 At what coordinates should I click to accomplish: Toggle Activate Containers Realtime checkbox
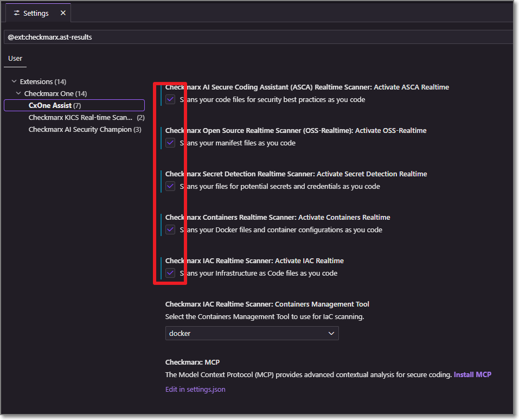(x=170, y=230)
